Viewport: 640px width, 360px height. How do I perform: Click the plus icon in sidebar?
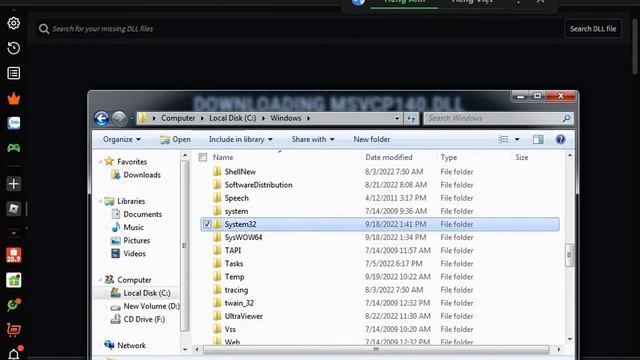coord(13,184)
